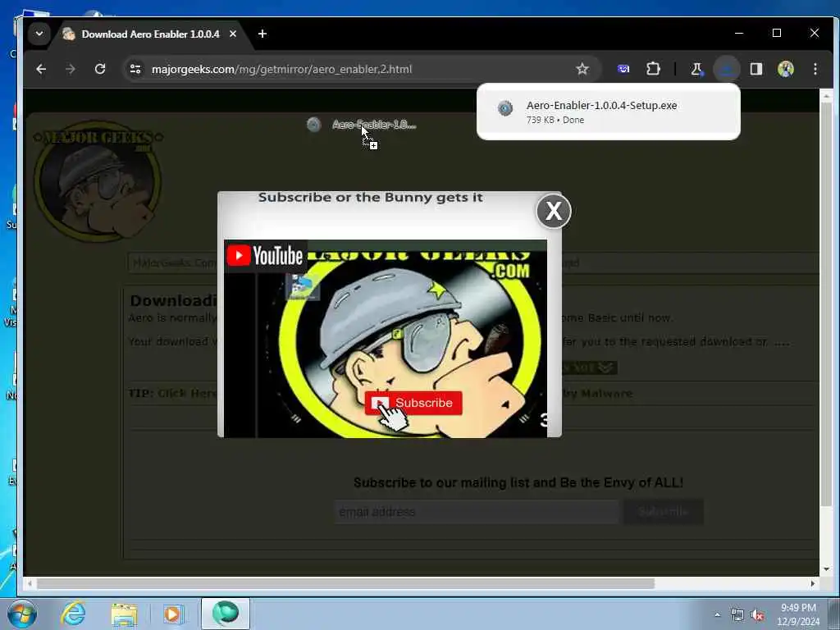The image size is (840, 630).
Task: Open the tab search dropdown
Action: [39, 34]
